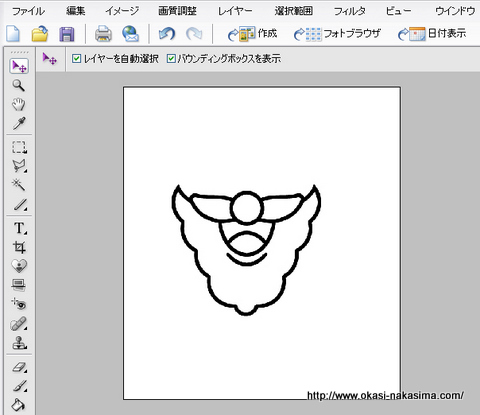Open the 画質調整 menu
The width and height of the screenshot is (480, 415).
[x=177, y=11]
